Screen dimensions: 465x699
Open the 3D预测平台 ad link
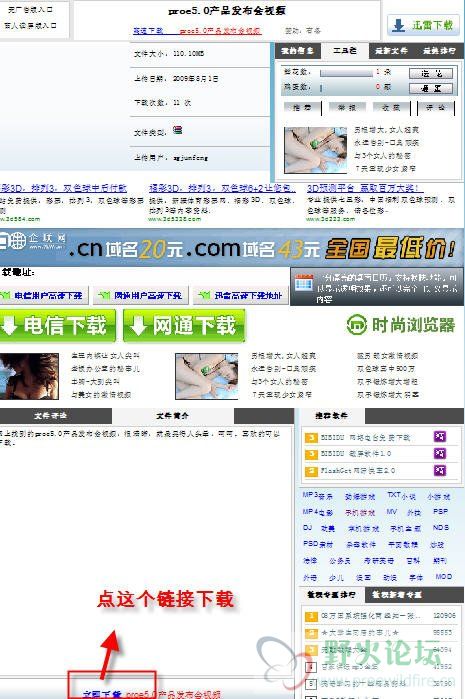pyautogui.click(x=362, y=188)
